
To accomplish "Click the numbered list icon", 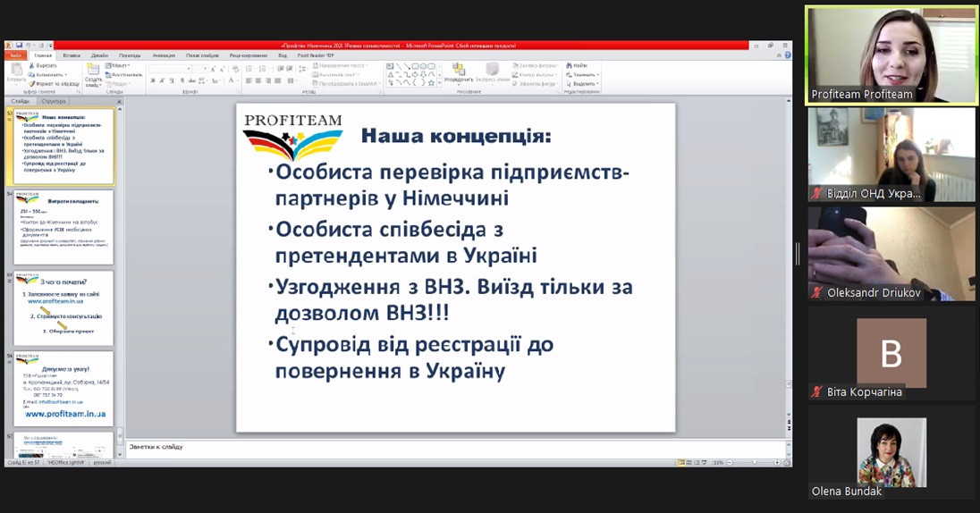I will click(x=263, y=69).
